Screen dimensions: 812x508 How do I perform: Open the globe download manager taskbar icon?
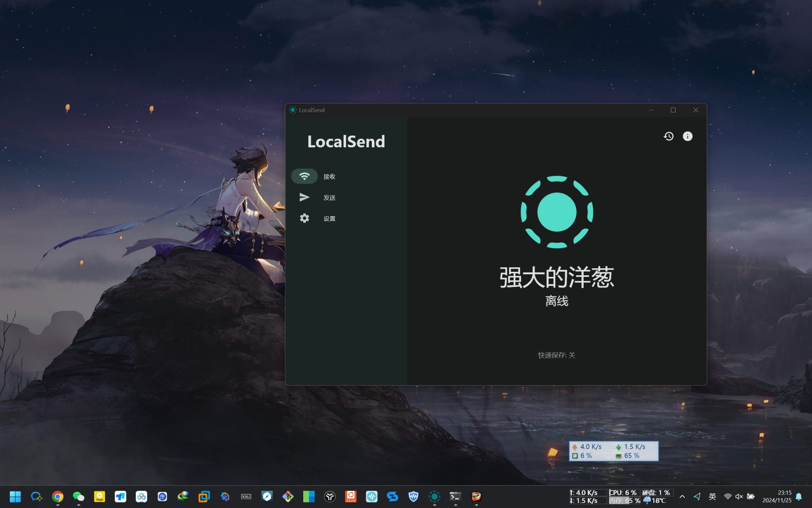pyautogui.click(x=183, y=496)
